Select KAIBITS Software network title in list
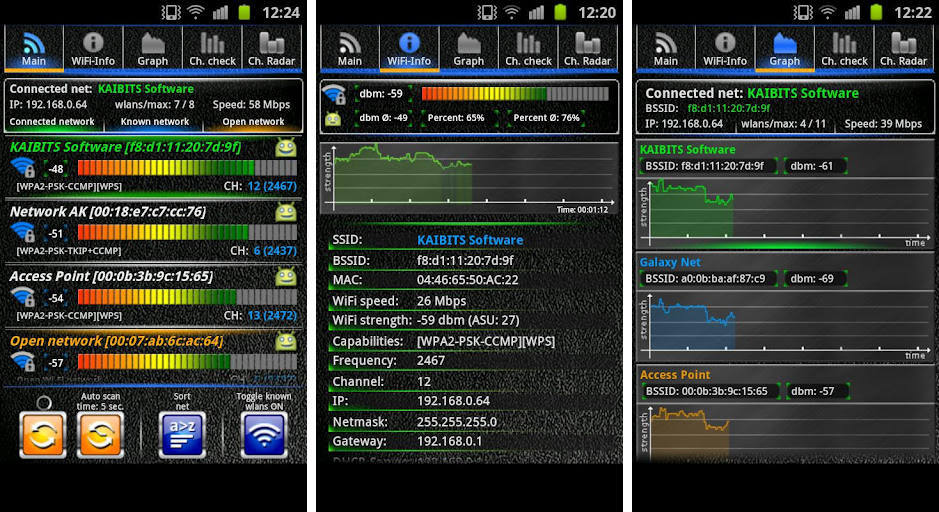This screenshot has height=512, width=939. [x=125, y=147]
